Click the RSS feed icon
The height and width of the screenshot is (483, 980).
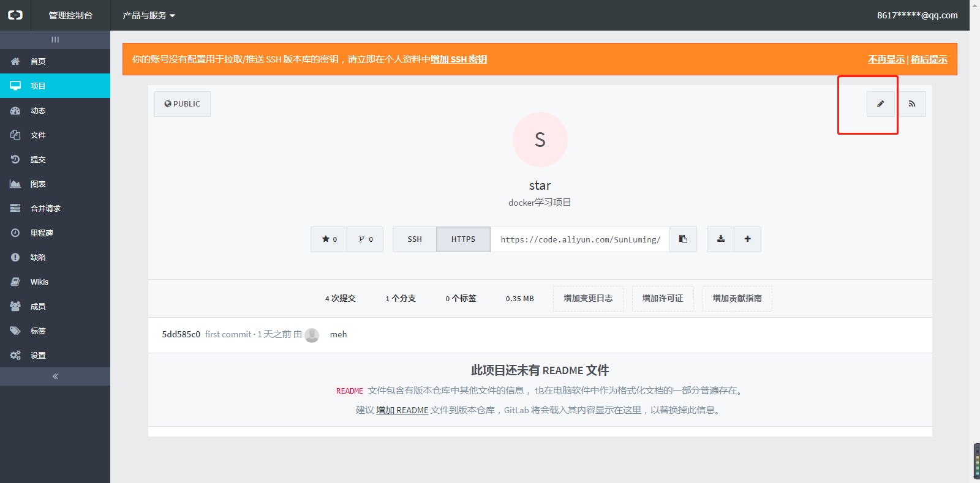point(912,104)
